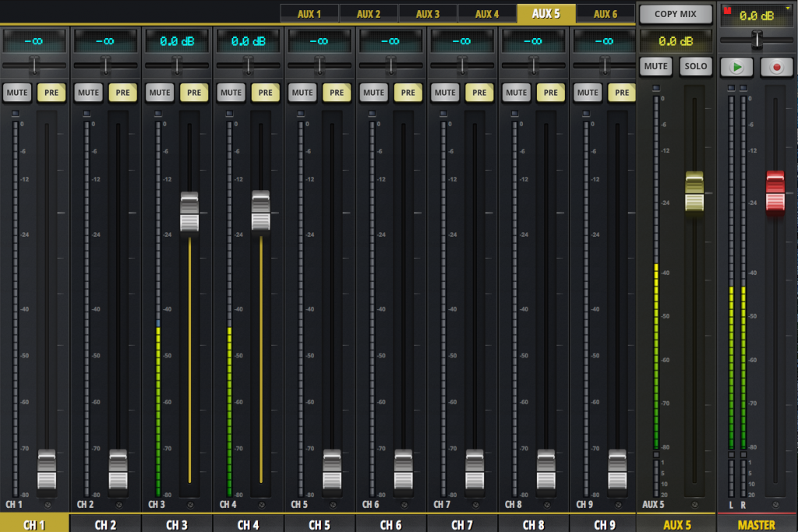The height and width of the screenshot is (532, 798).
Task: Mute the AUX 5 output
Action: point(655,66)
